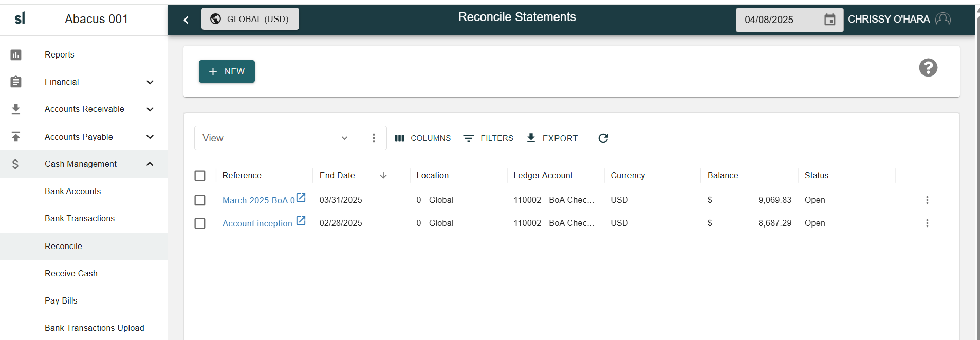Collapse the Cash Management section chevron

coord(150,164)
